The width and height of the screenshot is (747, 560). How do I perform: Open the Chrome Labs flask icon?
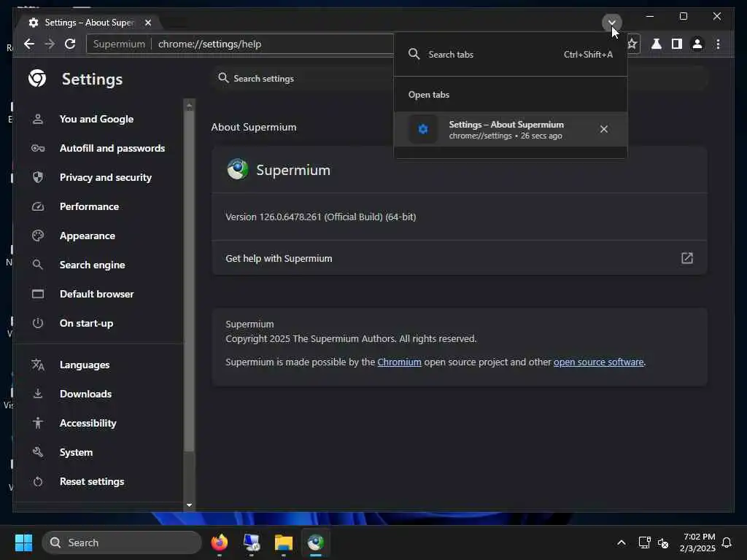pos(656,44)
